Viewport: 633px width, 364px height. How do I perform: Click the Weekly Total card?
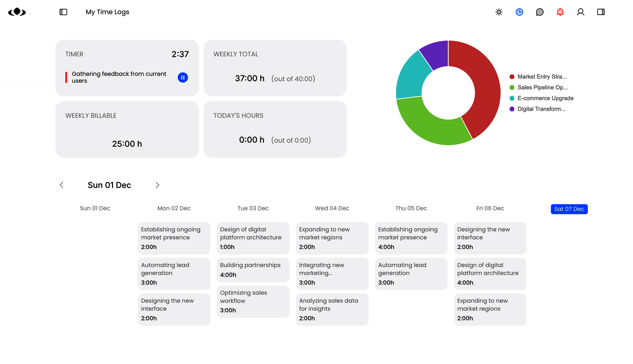(x=275, y=68)
